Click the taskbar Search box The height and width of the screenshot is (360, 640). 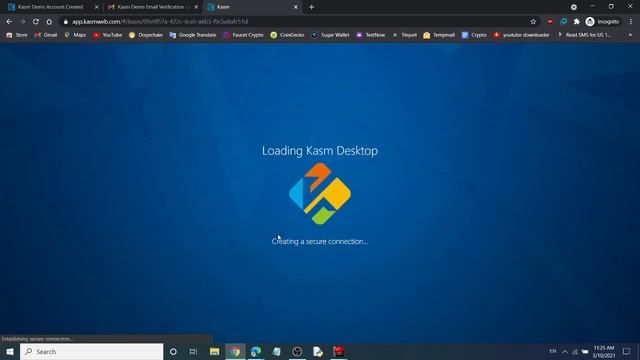point(91,351)
